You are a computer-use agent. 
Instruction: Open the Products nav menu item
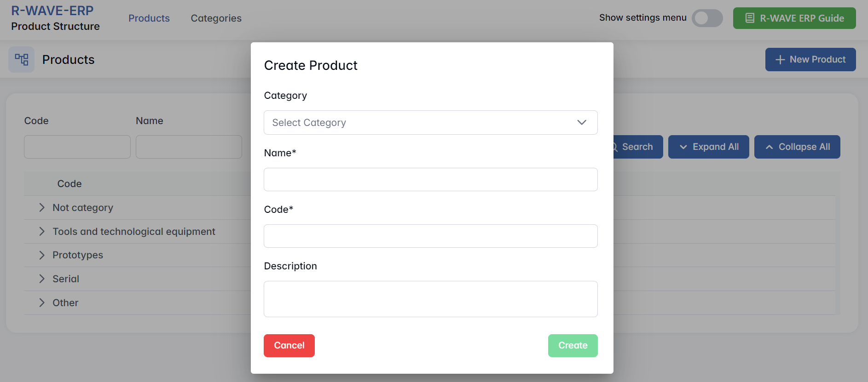[149, 18]
